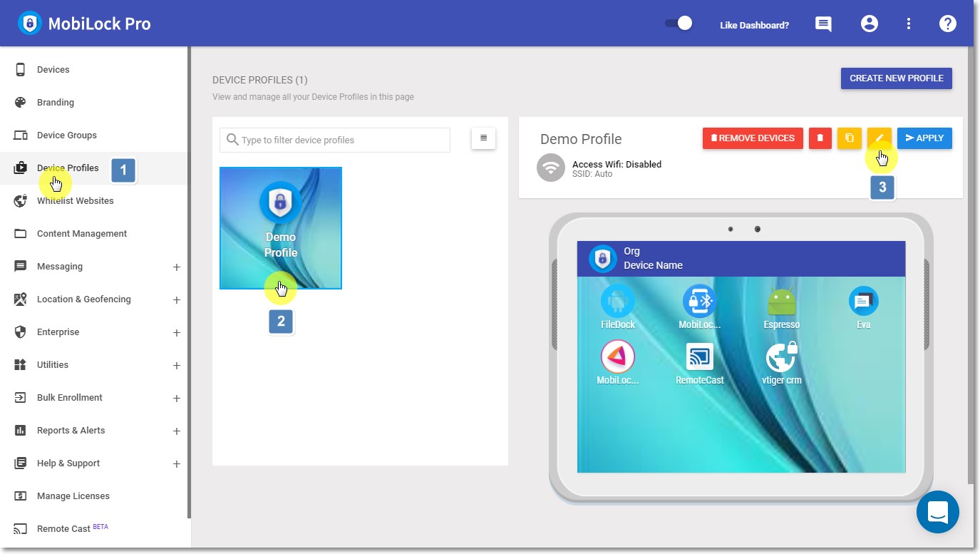Click the main page vertical scrollbar
The width and height of the screenshot is (980, 554).
pos(970,265)
